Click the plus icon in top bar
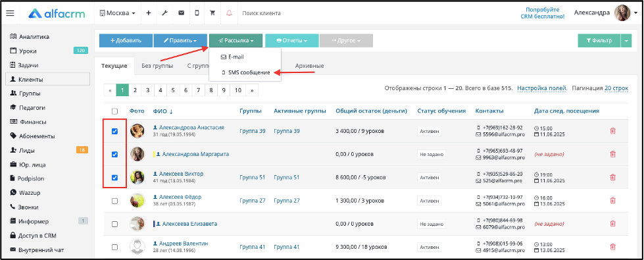This screenshot has height=260, width=644. pos(149,13)
